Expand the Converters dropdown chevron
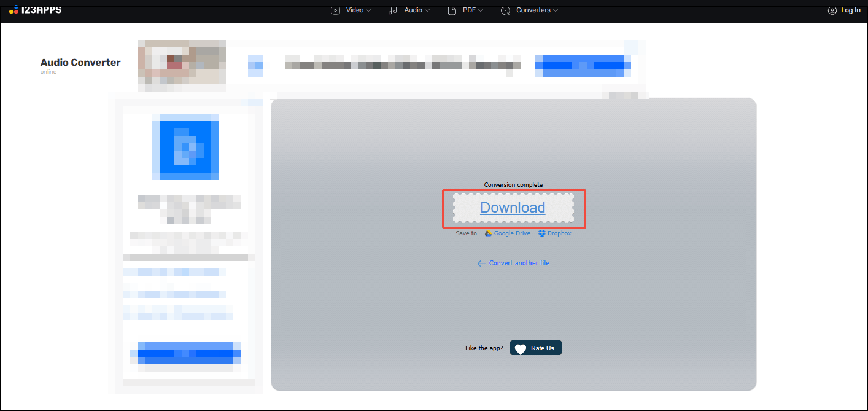This screenshot has height=411, width=868. [x=556, y=10]
